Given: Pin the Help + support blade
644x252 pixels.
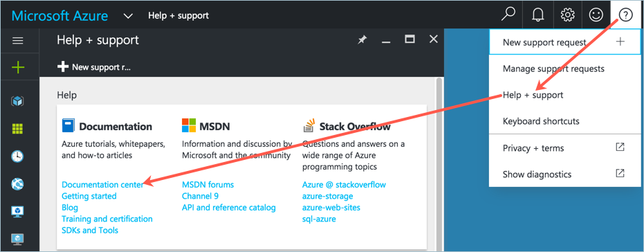Looking at the screenshot, I should pos(362,40).
